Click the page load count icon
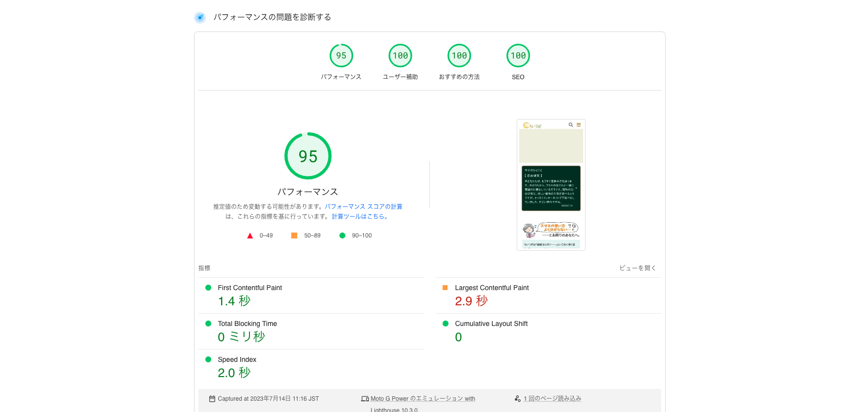The image size is (868, 412). [x=517, y=399]
